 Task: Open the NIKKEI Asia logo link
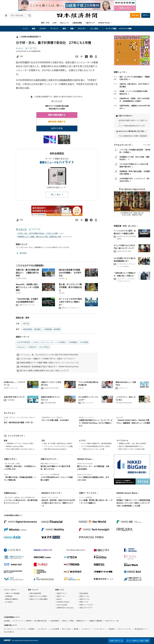coord(12,537)
